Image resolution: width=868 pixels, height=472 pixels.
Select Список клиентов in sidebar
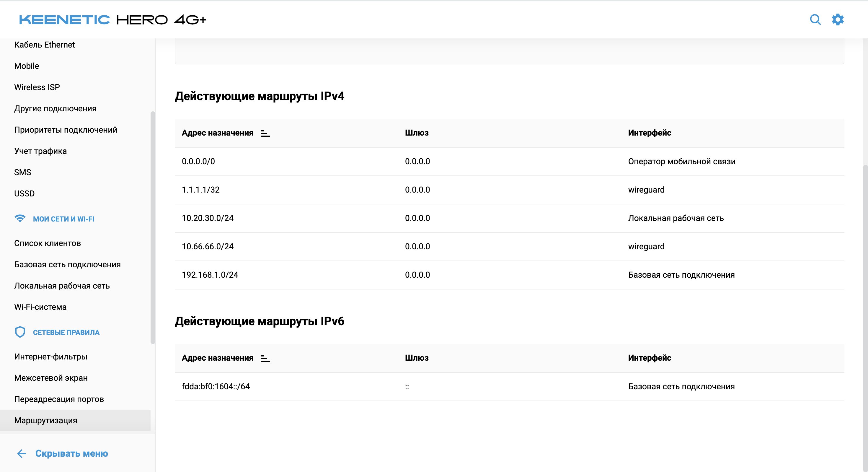(x=48, y=243)
